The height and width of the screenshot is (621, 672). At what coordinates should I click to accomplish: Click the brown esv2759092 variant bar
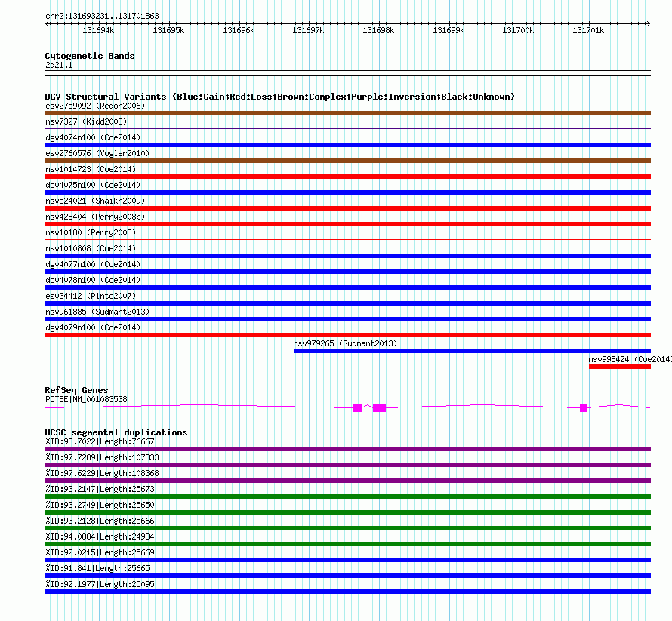[x=347, y=113]
